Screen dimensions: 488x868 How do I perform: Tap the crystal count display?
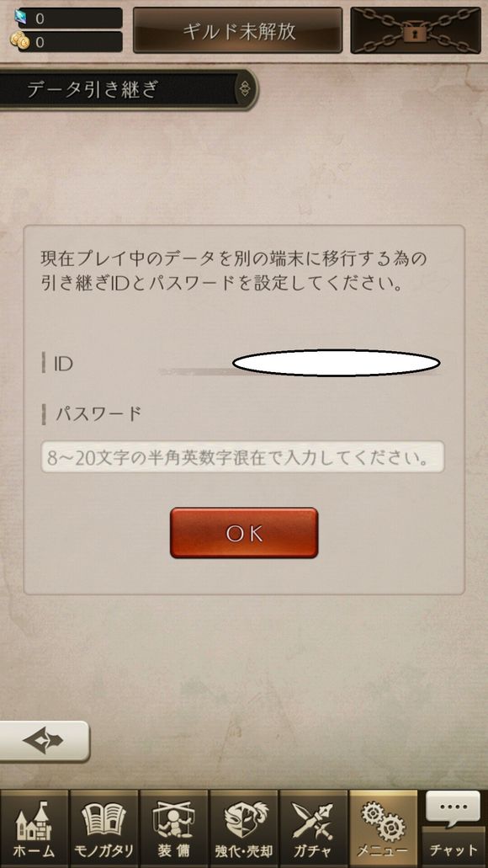point(71,19)
